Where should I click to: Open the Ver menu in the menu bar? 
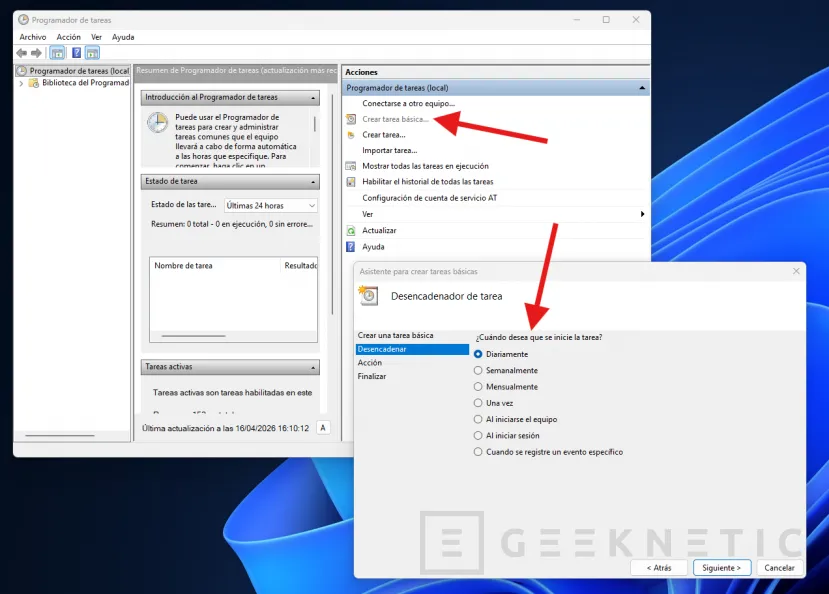(x=96, y=37)
